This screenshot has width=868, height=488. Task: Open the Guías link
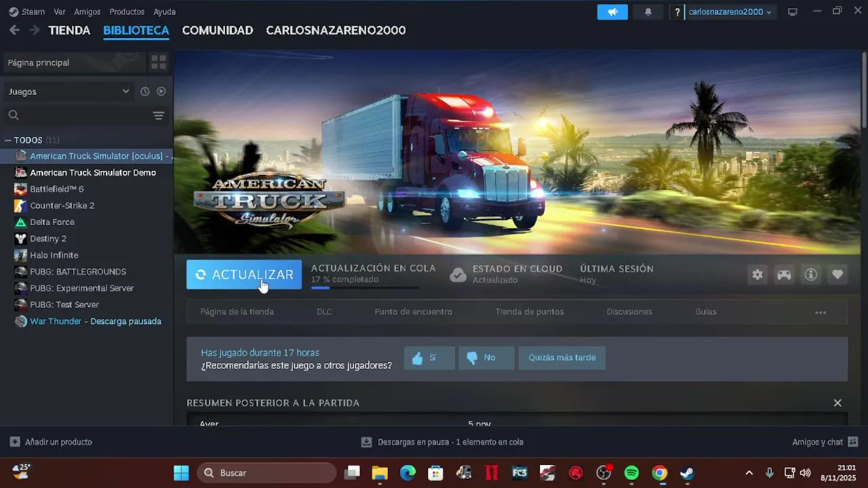706,312
